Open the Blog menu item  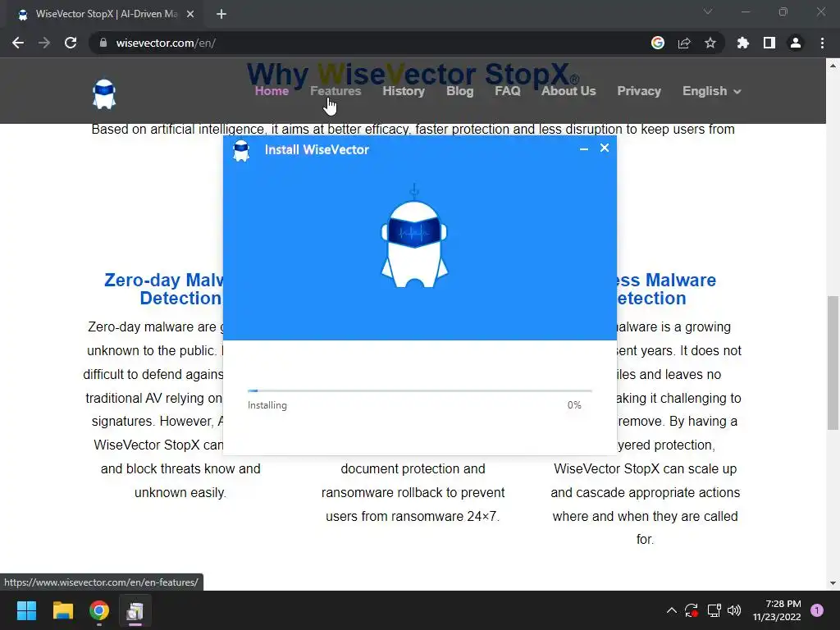tap(459, 91)
